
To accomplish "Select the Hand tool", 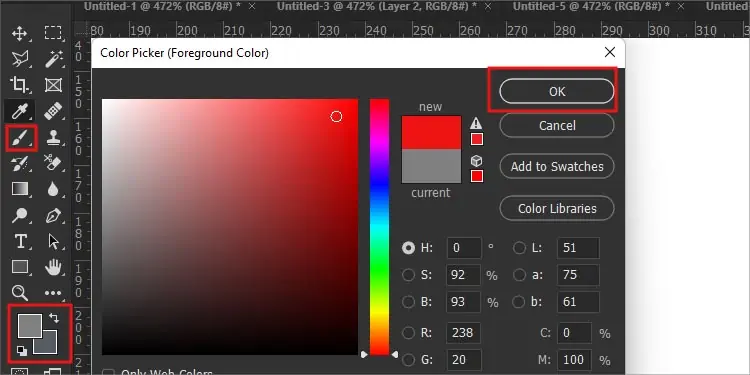I will pyautogui.click(x=54, y=267).
